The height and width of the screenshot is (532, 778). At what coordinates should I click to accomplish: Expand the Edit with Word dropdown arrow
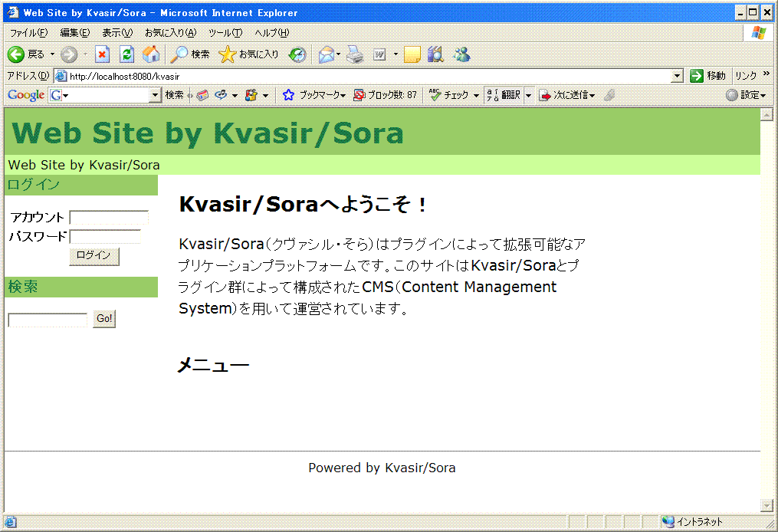pos(396,54)
